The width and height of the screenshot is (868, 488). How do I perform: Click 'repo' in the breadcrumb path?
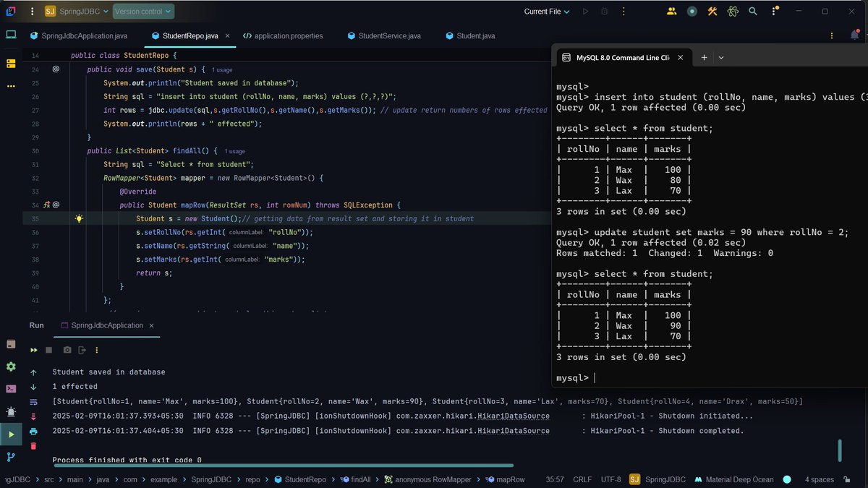click(252, 479)
